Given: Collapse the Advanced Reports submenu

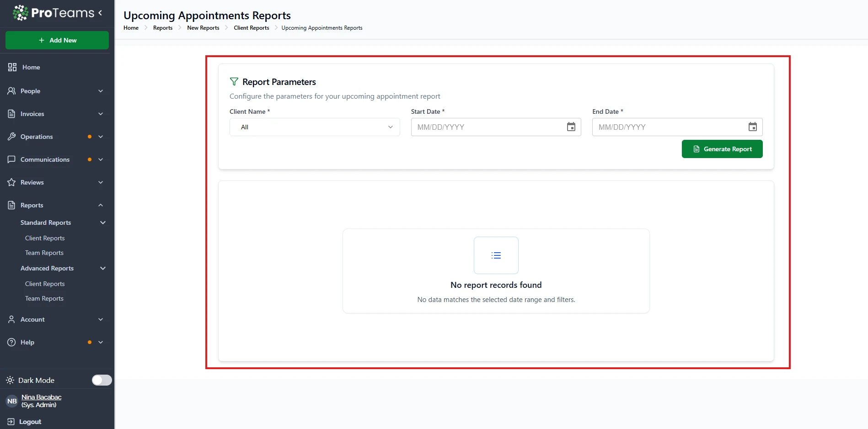Looking at the screenshot, I should pyautogui.click(x=102, y=268).
